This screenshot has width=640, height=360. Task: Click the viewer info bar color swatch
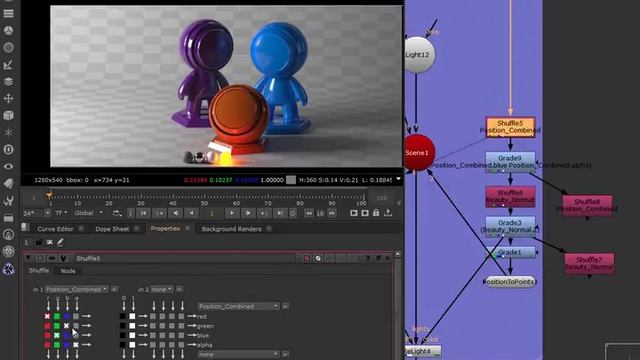tap(291, 180)
